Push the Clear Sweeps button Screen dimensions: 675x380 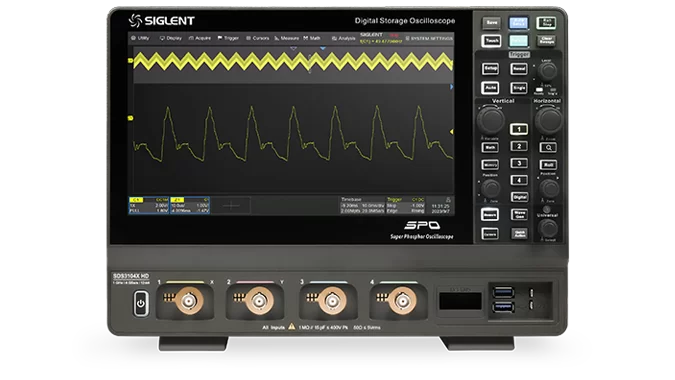tap(546, 41)
